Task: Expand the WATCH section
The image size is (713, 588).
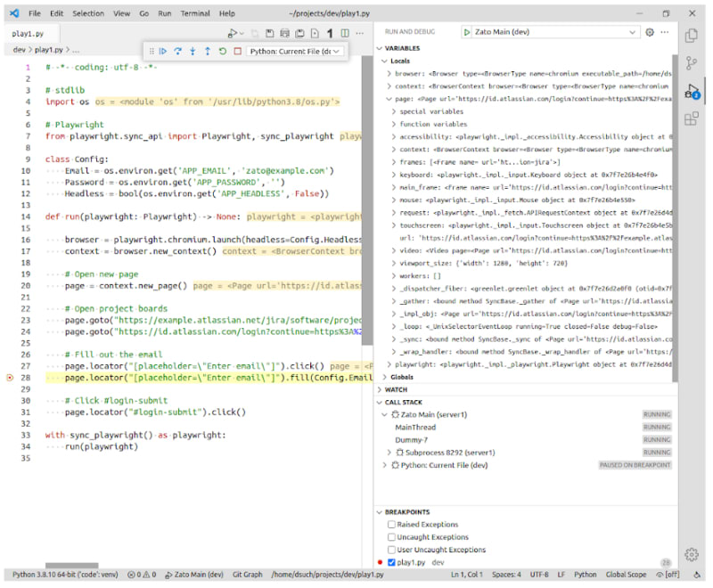Action: tap(396, 389)
